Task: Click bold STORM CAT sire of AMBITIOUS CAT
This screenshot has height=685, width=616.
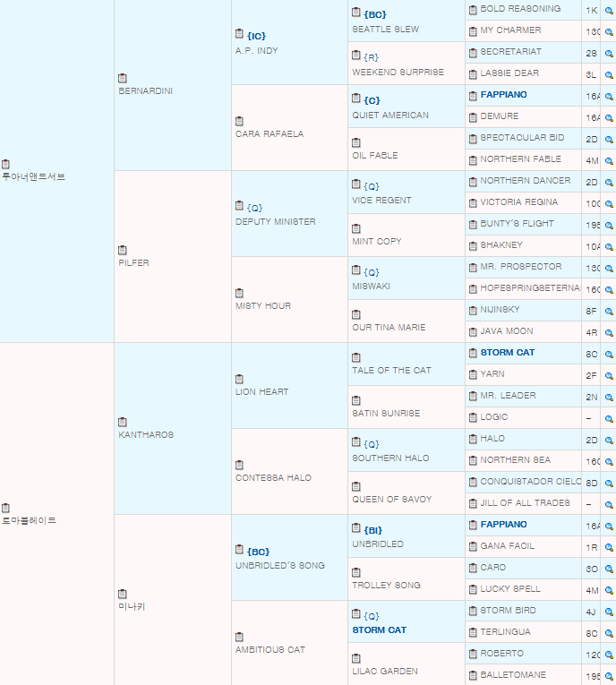Action: [380, 630]
